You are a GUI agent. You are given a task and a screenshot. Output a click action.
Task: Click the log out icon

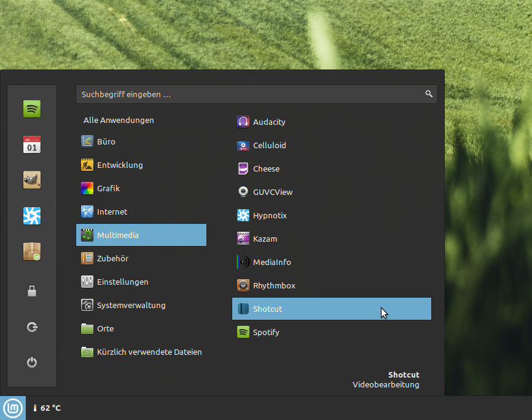pos(32,327)
